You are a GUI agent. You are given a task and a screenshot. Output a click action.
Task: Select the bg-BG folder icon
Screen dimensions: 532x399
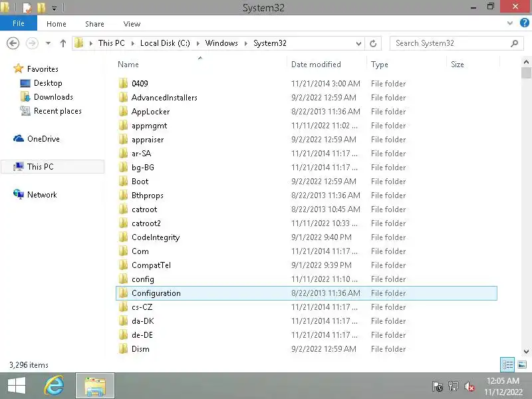coord(123,168)
